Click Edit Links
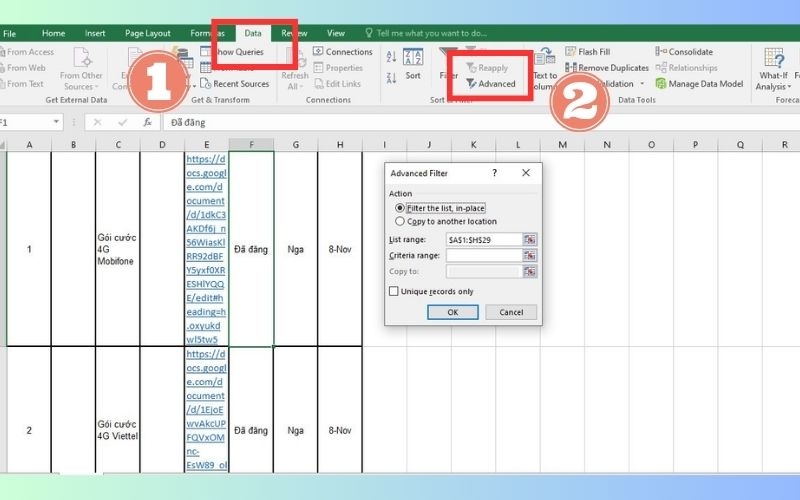 pyautogui.click(x=337, y=84)
